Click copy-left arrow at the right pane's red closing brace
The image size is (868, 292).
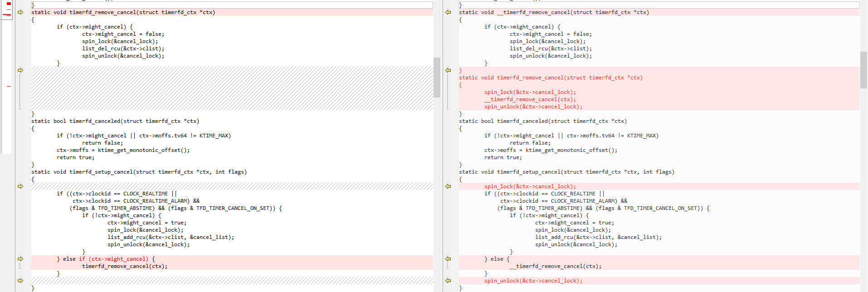click(x=448, y=70)
